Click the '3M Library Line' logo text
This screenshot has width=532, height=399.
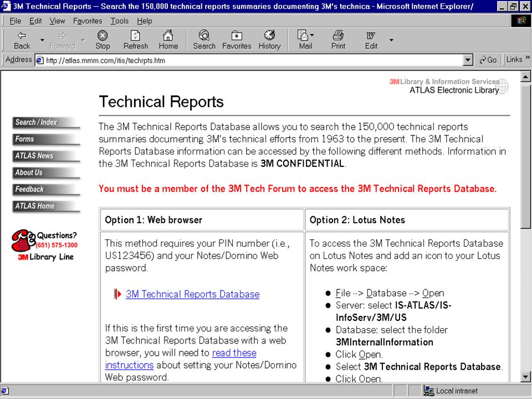coord(46,257)
